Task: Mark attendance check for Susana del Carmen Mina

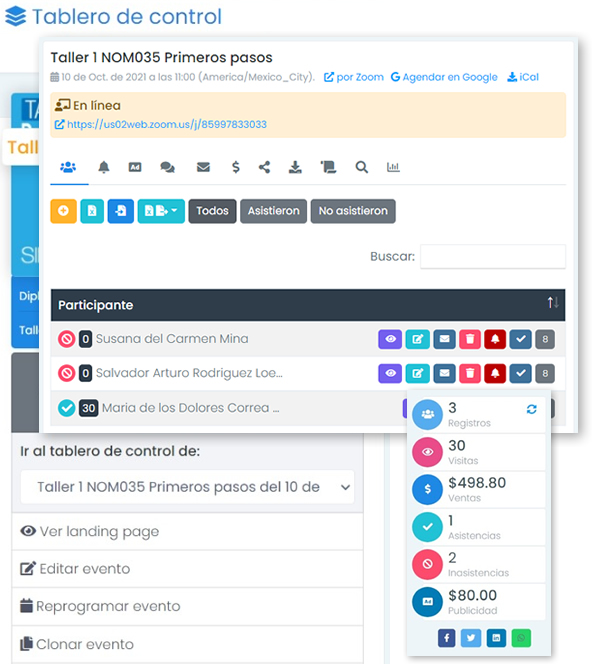Action: coord(520,339)
